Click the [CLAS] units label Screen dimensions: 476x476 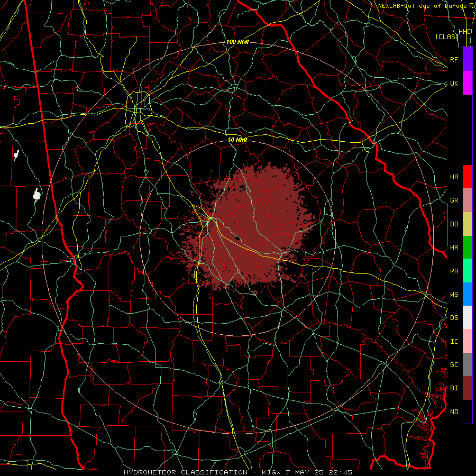click(447, 36)
